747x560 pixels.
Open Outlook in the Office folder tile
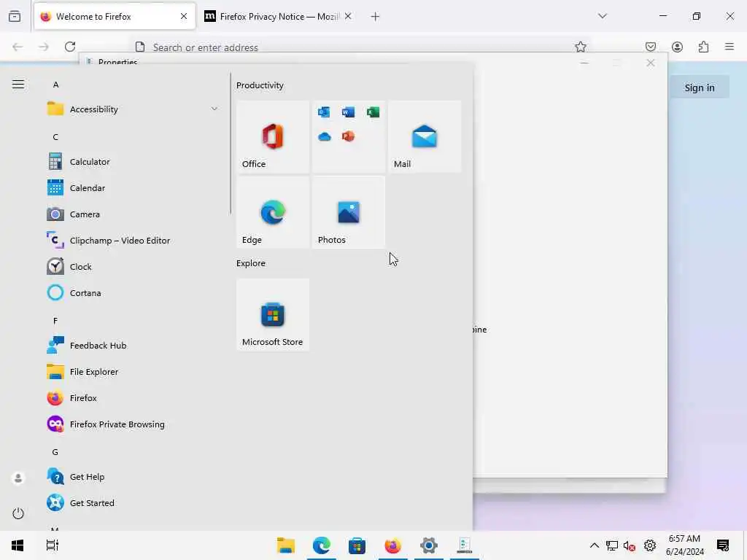coord(324,112)
